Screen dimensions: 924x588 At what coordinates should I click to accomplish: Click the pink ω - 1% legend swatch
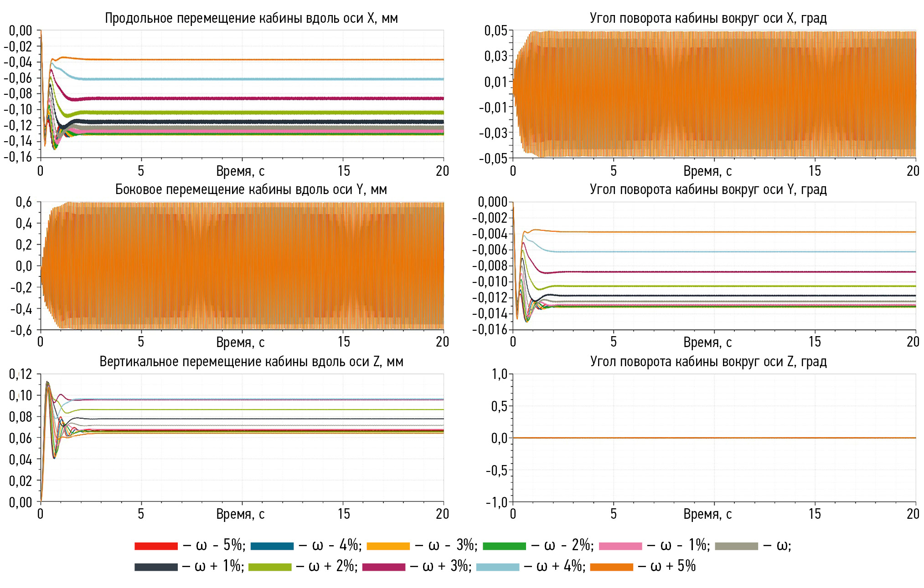pyautogui.click(x=620, y=546)
